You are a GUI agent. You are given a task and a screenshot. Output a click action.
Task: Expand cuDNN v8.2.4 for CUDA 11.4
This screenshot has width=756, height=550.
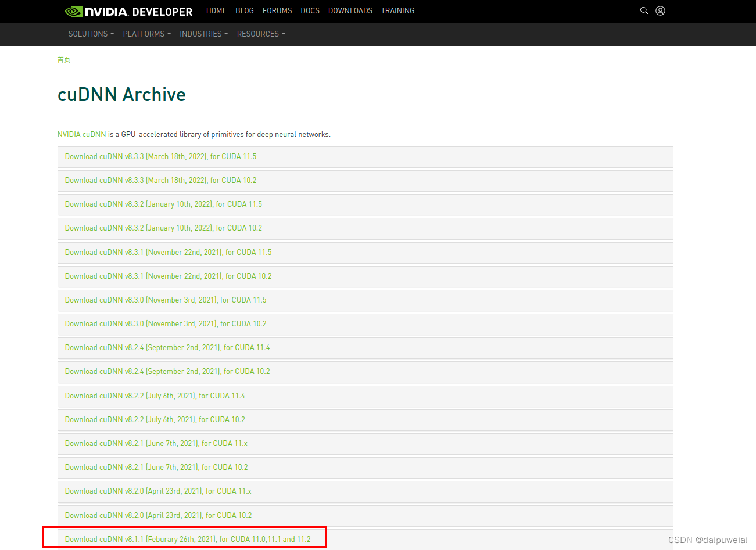pyautogui.click(x=366, y=348)
